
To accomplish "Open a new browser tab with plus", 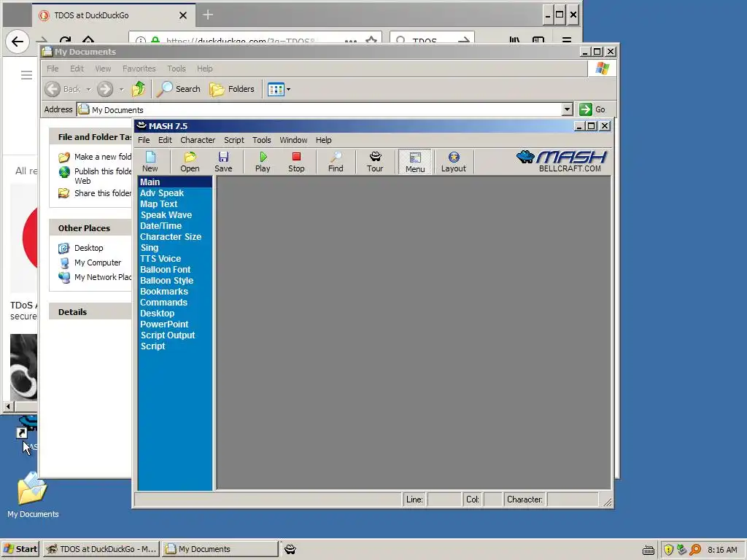I will click(x=208, y=15).
